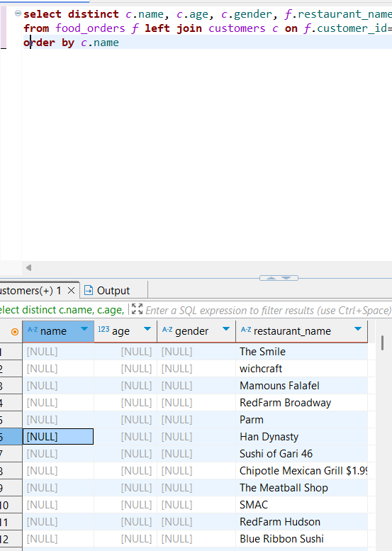Image resolution: width=392 pixels, height=551 pixels.
Task: Select the age column header
Action: tap(125, 331)
